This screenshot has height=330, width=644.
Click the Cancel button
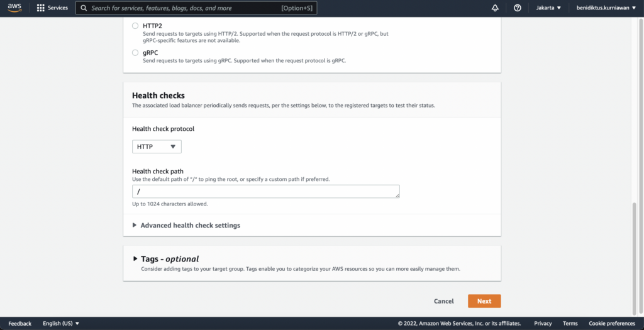[443, 301]
